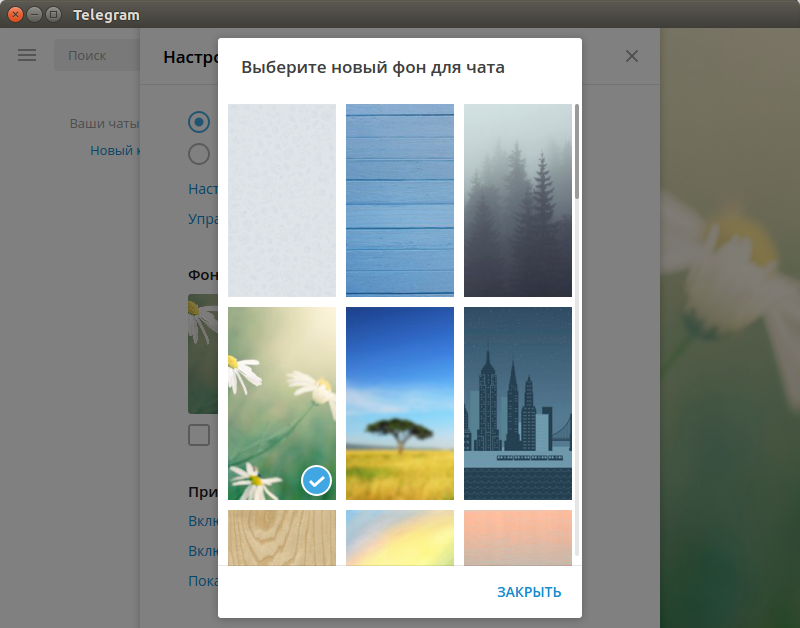Tick the checkbox below the background preview
Viewport: 800px width, 628px height.
click(x=199, y=435)
